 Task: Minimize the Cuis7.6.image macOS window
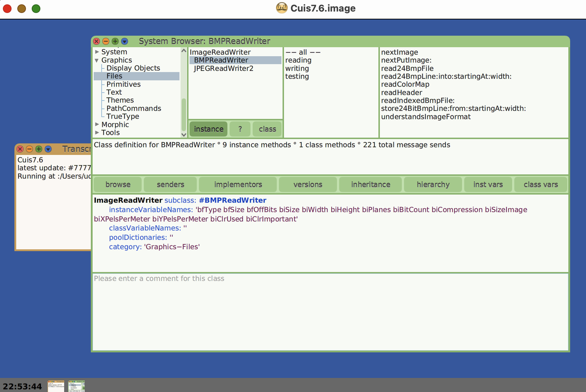(x=22, y=8)
